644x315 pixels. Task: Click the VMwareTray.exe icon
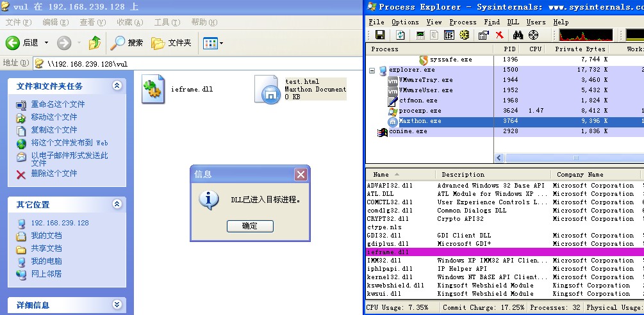click(x=393, y=81)
